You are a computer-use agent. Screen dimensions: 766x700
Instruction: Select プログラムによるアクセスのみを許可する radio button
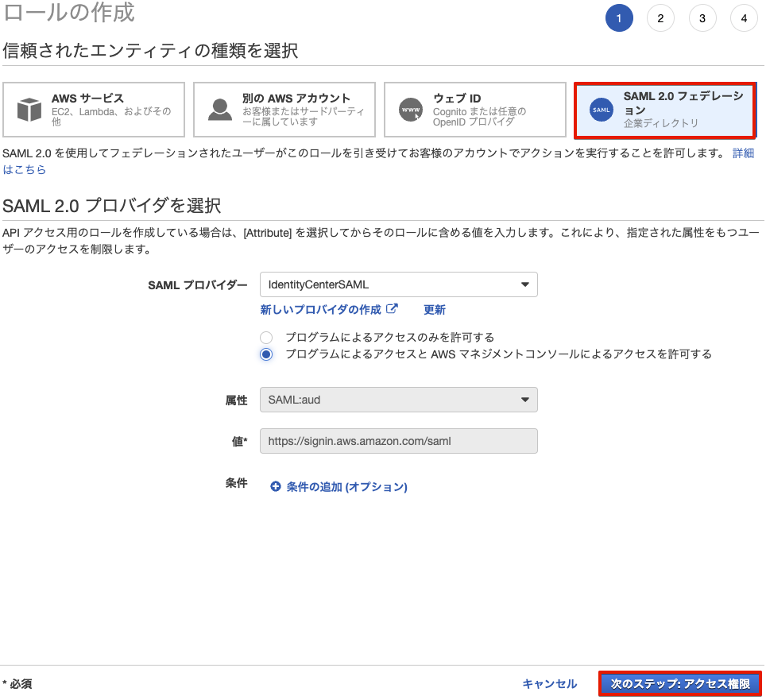click(x=265, y=337)
